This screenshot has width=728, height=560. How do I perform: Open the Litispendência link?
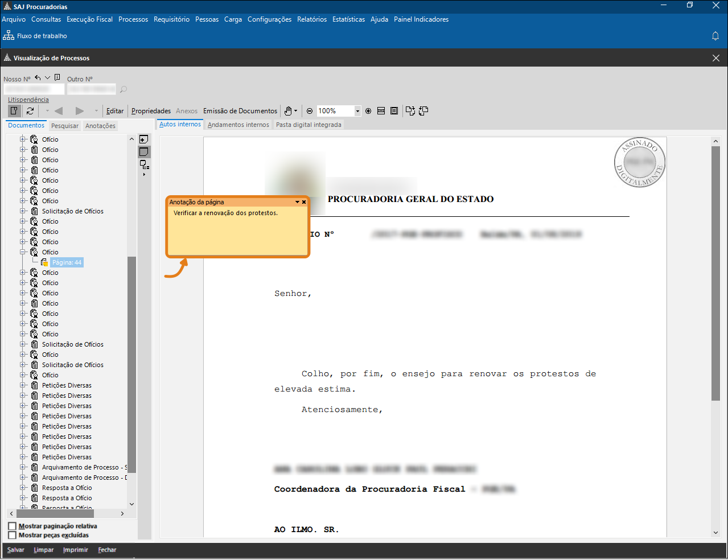[x=28, y=100]
